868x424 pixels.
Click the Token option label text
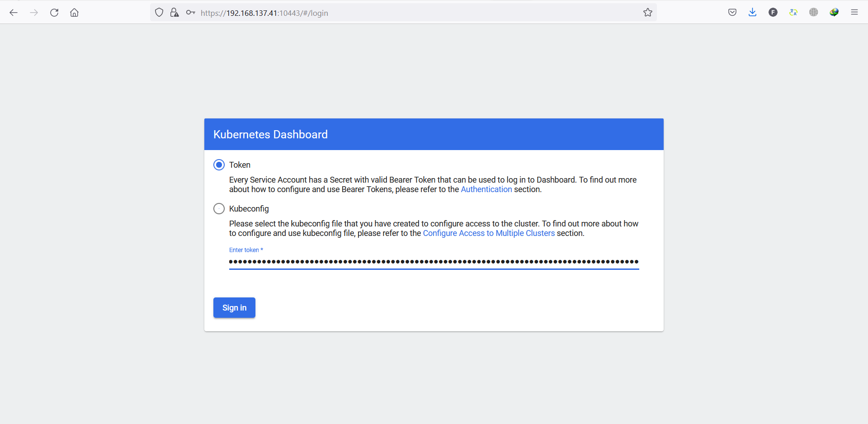click(x=240, y=165)
